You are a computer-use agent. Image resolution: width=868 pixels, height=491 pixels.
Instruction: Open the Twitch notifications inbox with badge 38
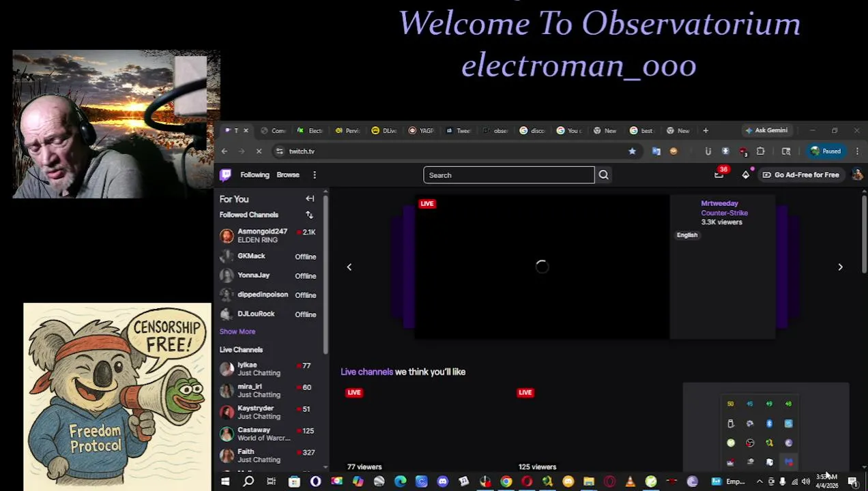tap(719, 175)
